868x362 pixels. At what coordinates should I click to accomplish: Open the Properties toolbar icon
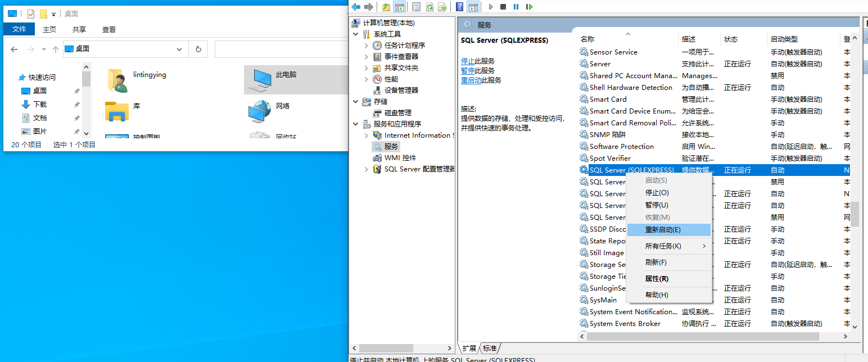417,7
